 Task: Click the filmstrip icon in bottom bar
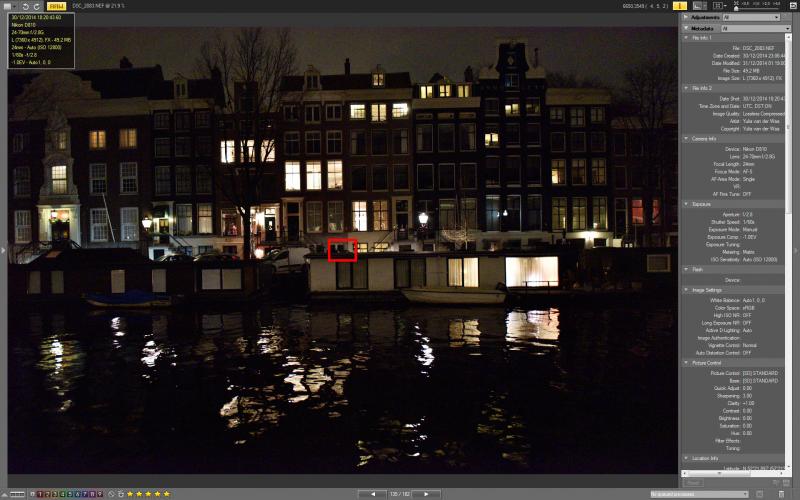pos(17,494)
